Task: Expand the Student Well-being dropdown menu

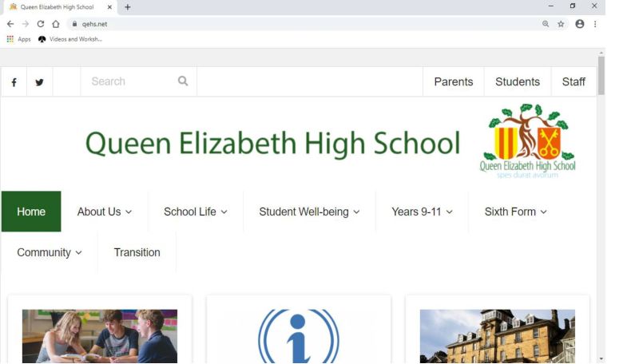Action: tap(309, 212)
